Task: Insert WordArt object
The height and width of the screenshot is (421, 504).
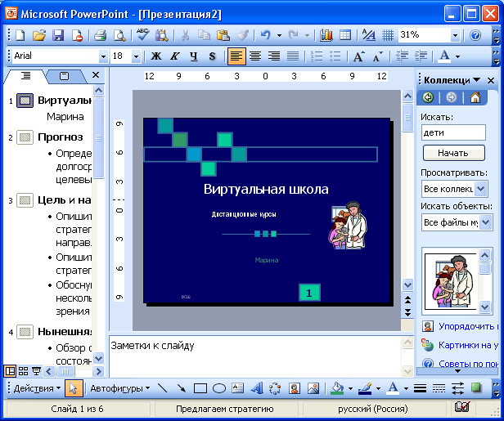Action: (x=257, y=388)
